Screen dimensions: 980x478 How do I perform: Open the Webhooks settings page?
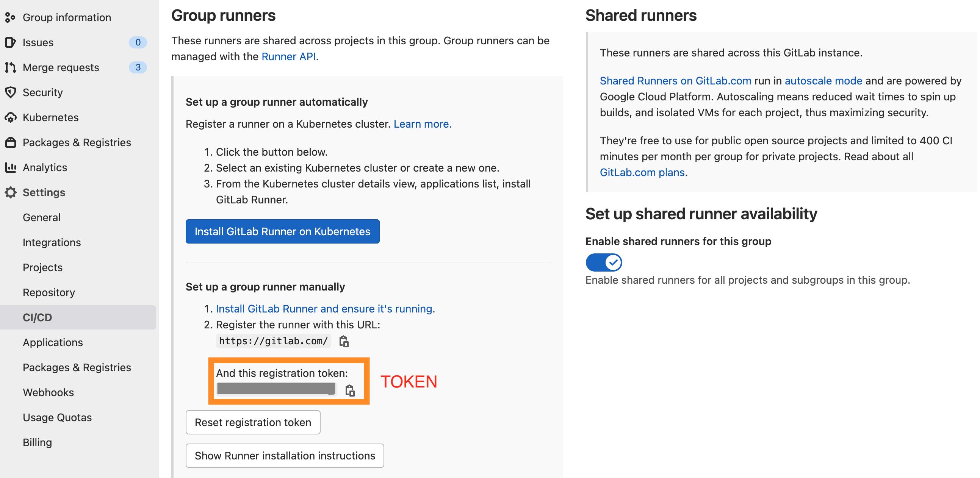point(48,392)
